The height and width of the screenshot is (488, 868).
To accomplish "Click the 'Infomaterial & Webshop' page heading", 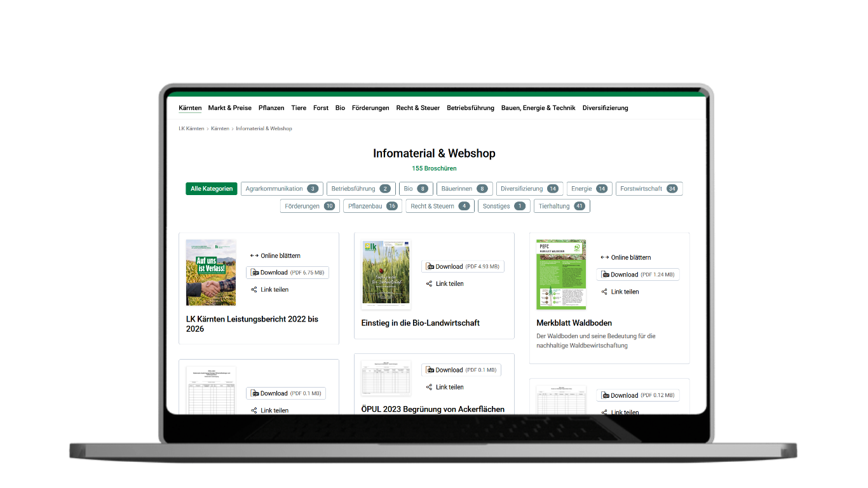I will tap(434, 154).
